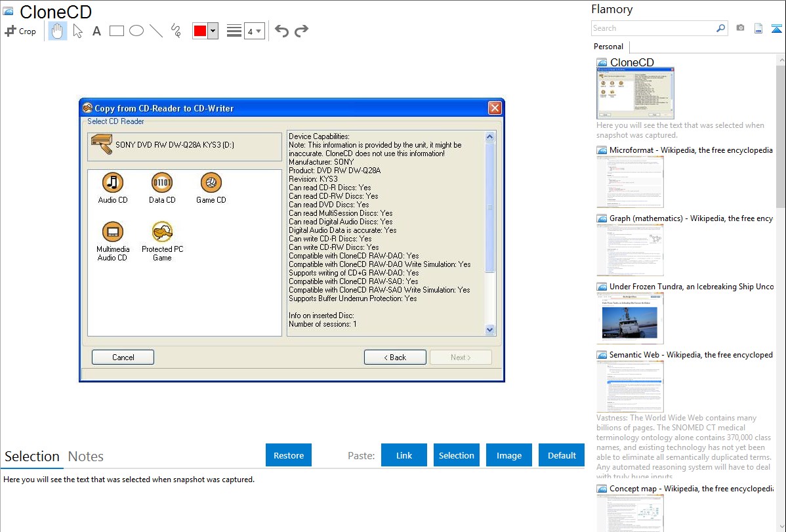The width and height of the screenshot is (786, 532).
Task: Click in the Flamory search field
Action: 653,28
